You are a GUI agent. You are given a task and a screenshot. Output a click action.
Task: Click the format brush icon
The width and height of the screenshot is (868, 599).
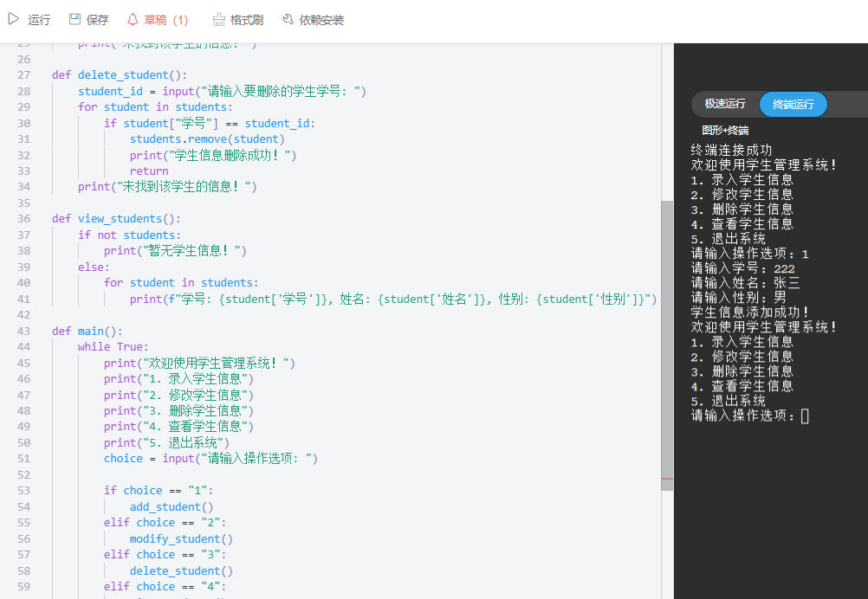pos(218,19)
